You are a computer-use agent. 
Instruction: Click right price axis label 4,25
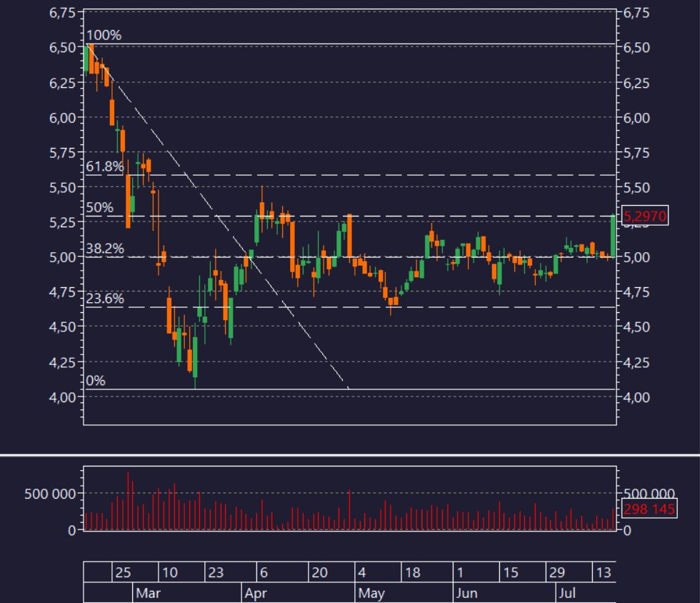pyautogui.click(x=636, y=362)
